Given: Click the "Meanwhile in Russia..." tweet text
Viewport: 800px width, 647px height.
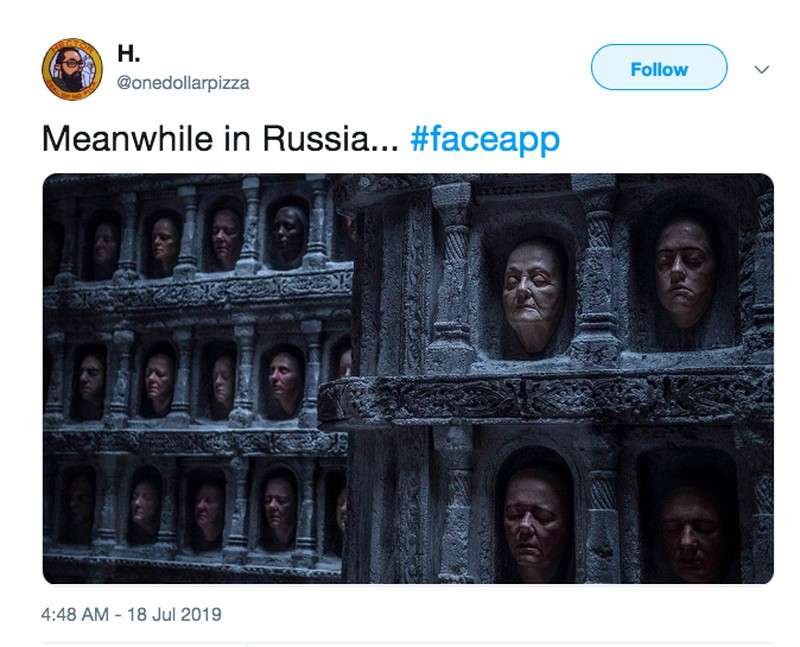Looking at the screenshot, I should point(220,139).
